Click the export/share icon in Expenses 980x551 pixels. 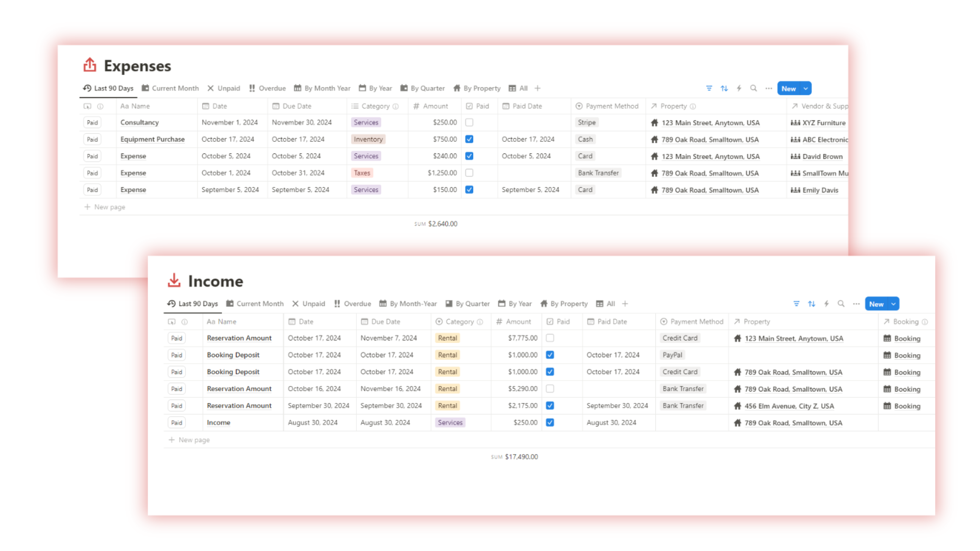[90, 65]
